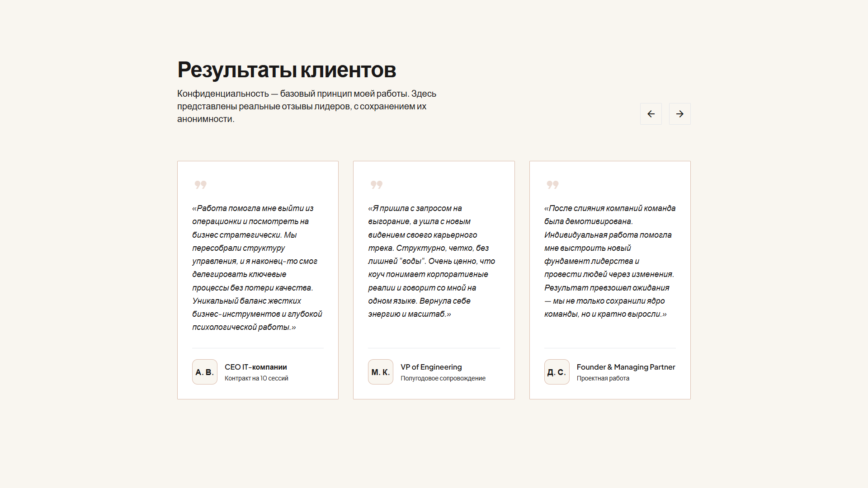Click the next testimonial right arrow
The image size is (868, 488).
679,114
